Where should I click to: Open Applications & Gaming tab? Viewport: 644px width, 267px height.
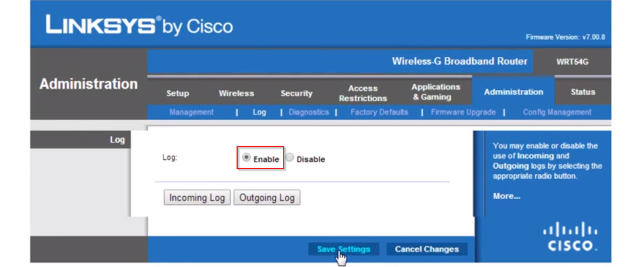436,92
